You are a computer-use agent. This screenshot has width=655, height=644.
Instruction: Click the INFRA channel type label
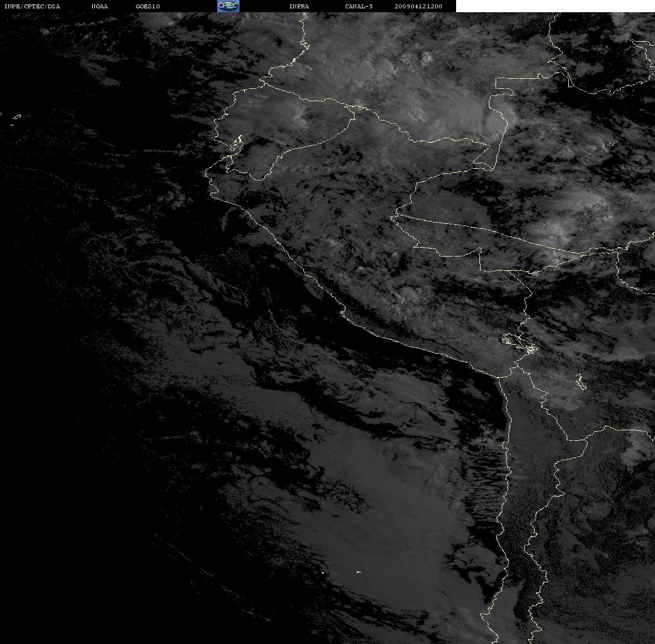(299, 6)
